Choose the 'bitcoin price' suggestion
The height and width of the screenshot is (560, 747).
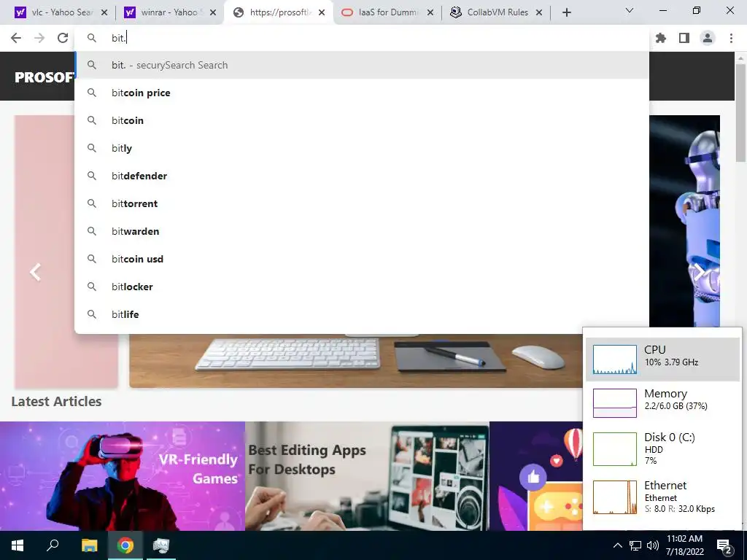[362, 93]
